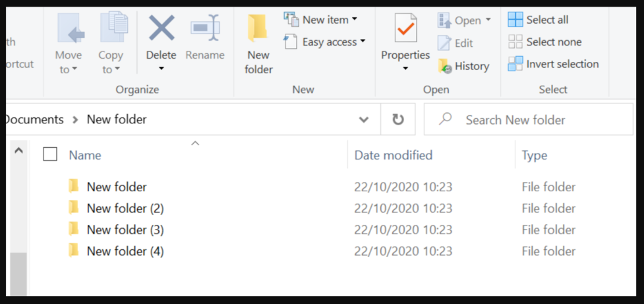The width and height of the screenshot is (644, 304).
Task: Click the Move to icon
Action: click(x=71, y=29)
